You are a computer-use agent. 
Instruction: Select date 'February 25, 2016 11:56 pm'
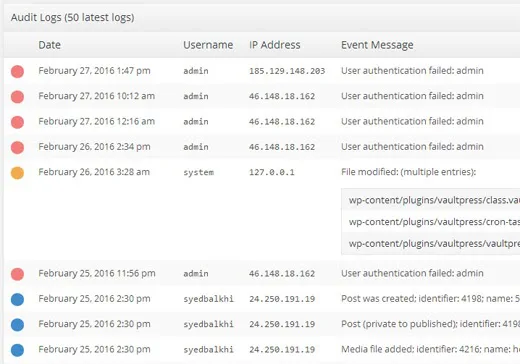click(x=97, y=273)
